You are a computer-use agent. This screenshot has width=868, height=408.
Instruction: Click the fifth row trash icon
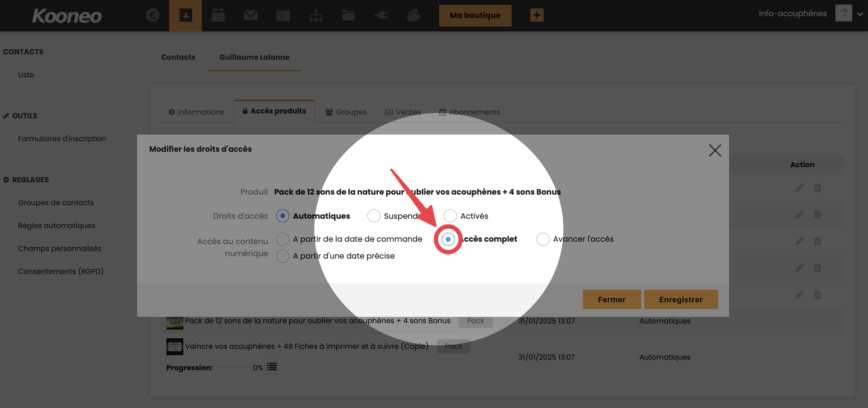818,295
